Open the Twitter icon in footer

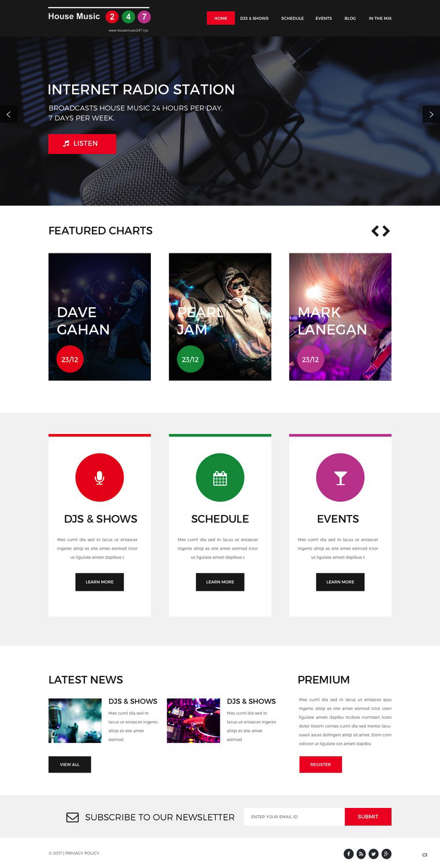pyautogui.click(x=374, y=854)
